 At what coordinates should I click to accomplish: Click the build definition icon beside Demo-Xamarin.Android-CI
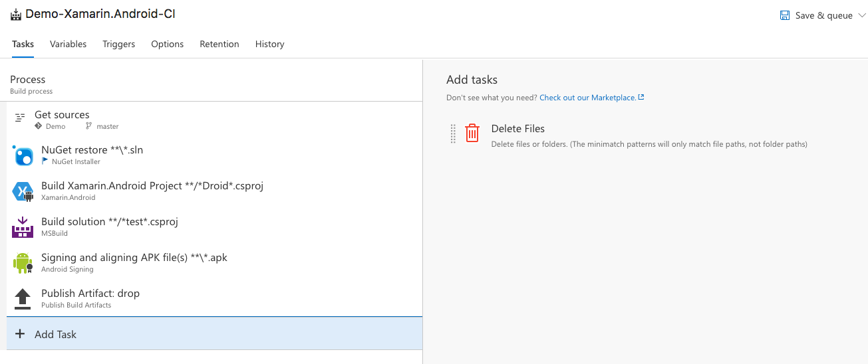16,14
